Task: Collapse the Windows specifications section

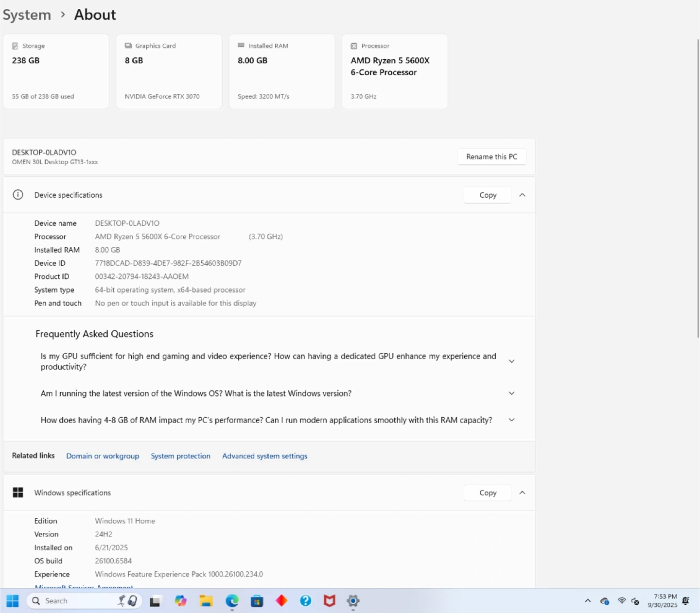Action: (522, 493)
